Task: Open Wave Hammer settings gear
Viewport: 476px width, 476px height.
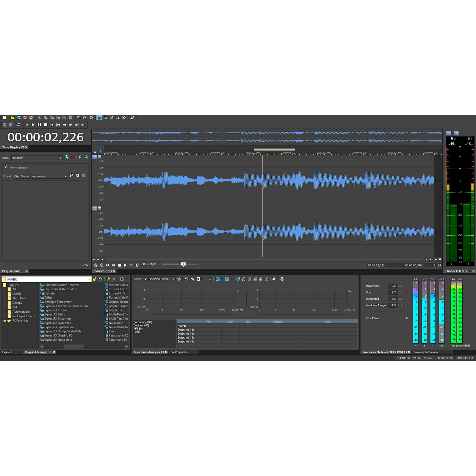Action: (x=78, y=176)
